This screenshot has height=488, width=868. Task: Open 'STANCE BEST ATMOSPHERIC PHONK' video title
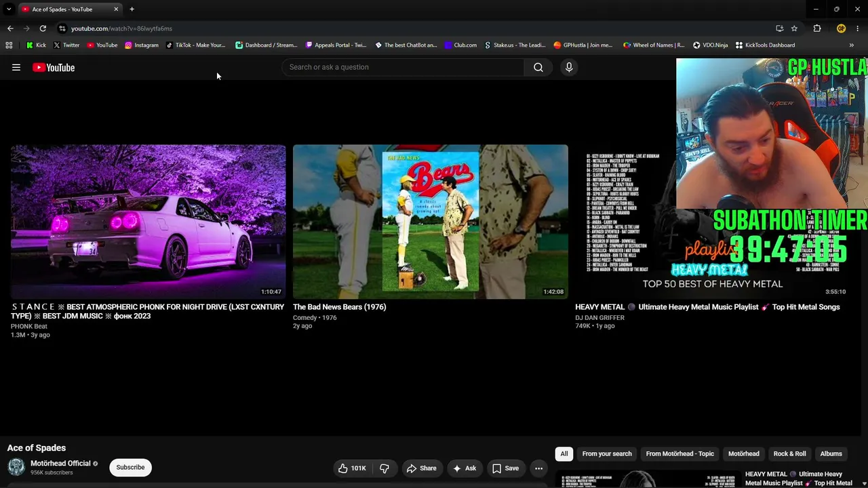click(148, 311)
